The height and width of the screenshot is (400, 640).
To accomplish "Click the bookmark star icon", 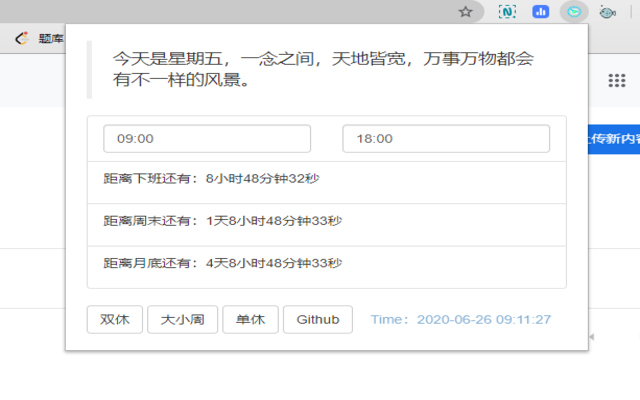I will click(x=465, y=12).
